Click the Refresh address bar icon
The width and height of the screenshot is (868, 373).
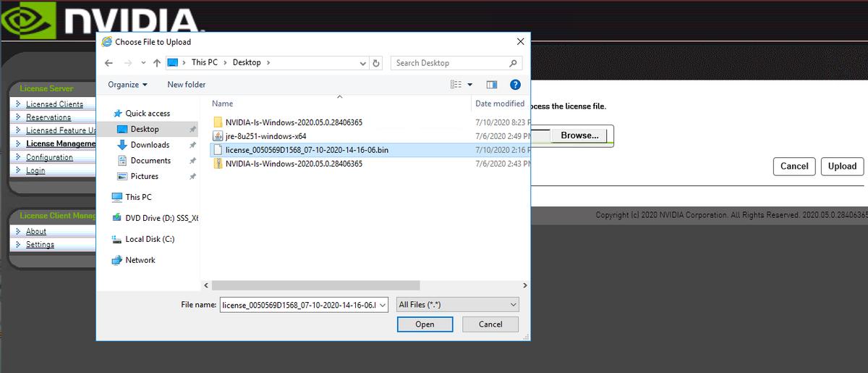coord(376,63)
